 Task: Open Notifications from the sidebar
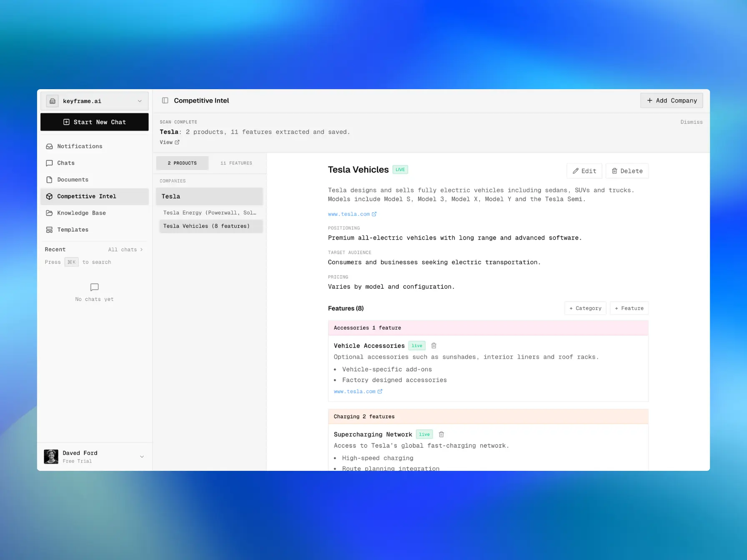tap(80, 146)
